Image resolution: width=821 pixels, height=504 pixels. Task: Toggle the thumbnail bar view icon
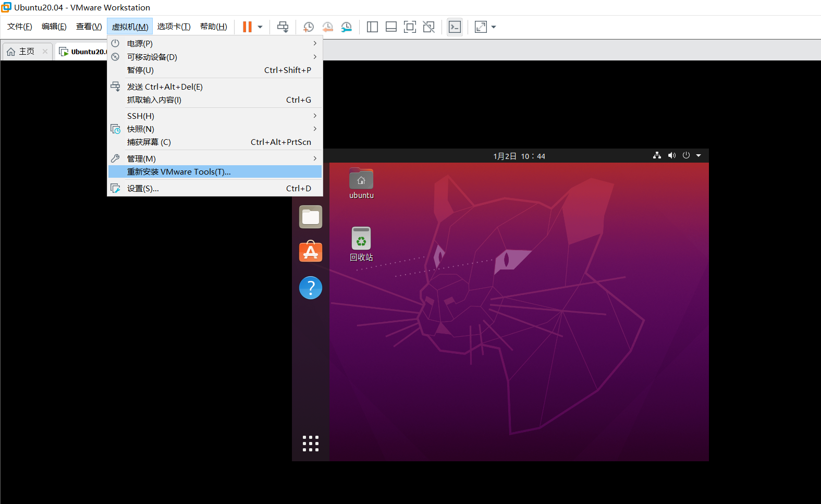coord(391,27)
